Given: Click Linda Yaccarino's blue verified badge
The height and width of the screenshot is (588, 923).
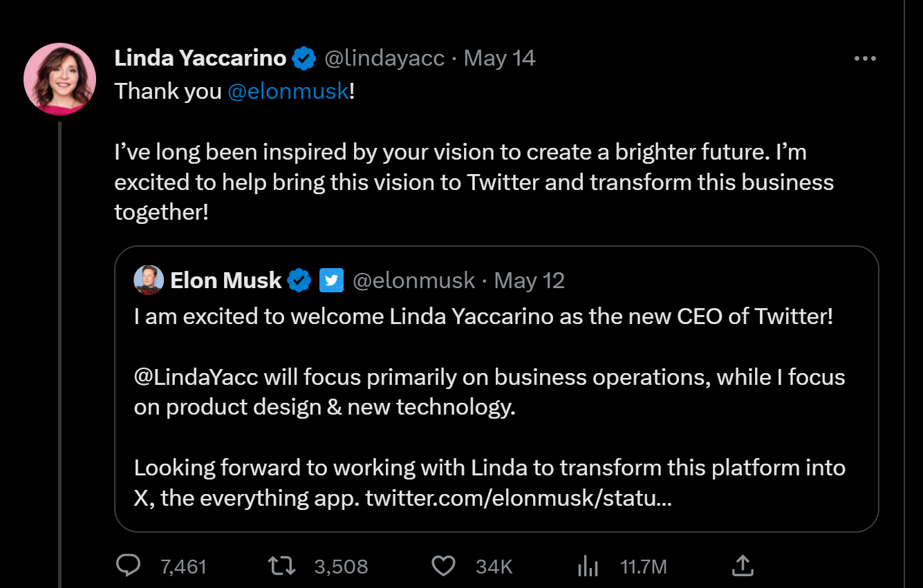Looking at the screenshot, I should [x=304, y=59].
